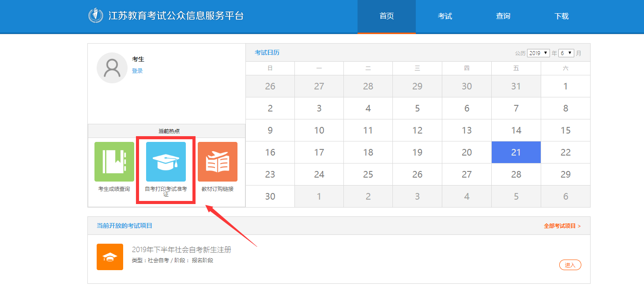Click date 30 in the calendar's last row
Screen dimensions: 644x286
[x=270, y=197]
